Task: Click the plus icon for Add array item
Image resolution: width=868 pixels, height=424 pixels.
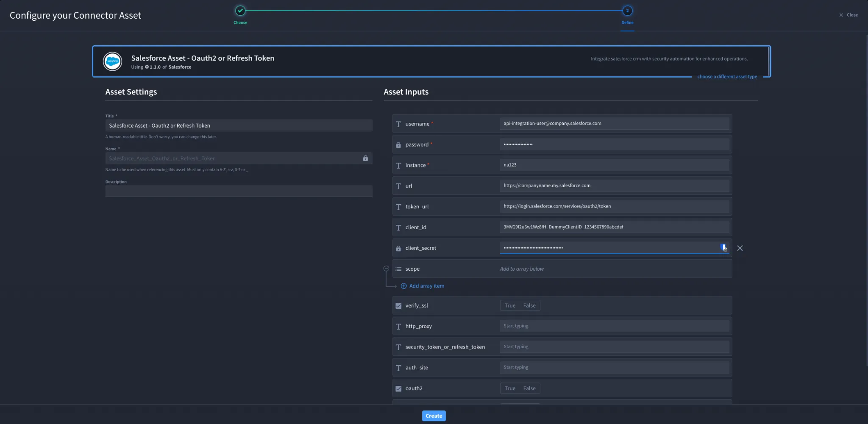Action: point(403,286)
